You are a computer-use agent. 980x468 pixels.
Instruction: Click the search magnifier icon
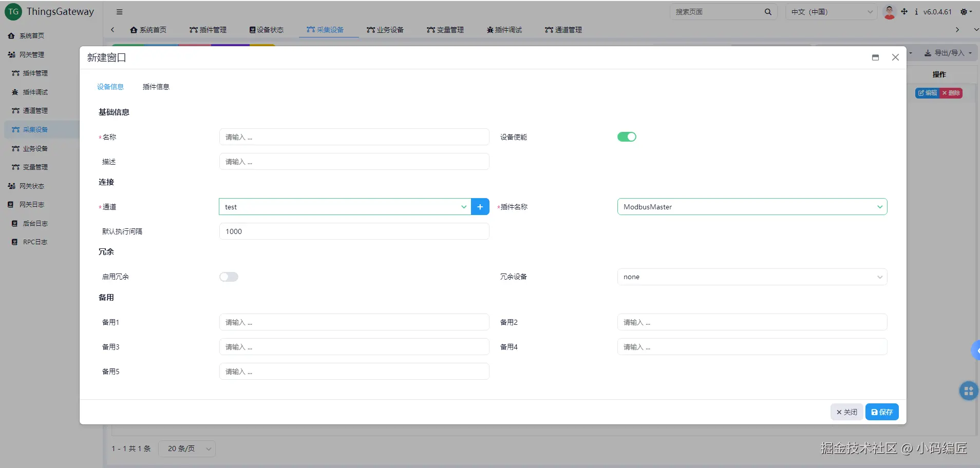[768, 12]
